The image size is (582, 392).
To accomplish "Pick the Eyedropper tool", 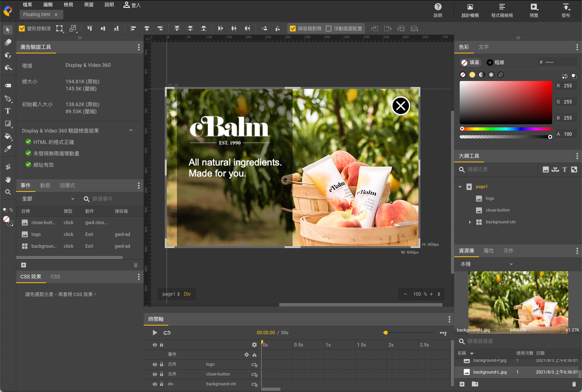I will (7, 149).
